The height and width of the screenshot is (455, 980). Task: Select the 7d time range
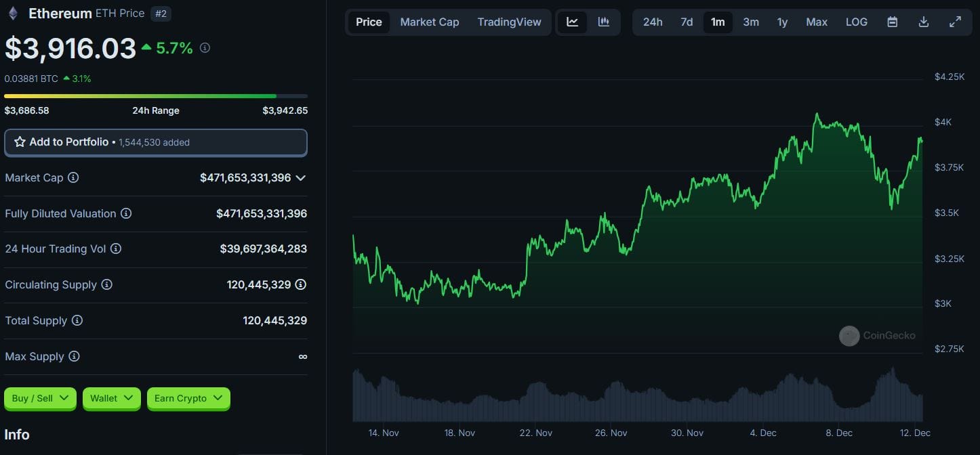(687, 22)
